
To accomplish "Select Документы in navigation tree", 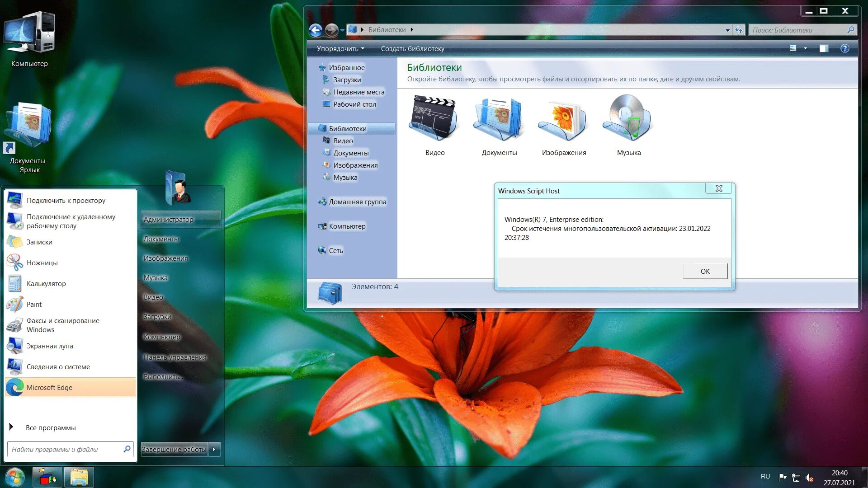I will pos(351,153).
